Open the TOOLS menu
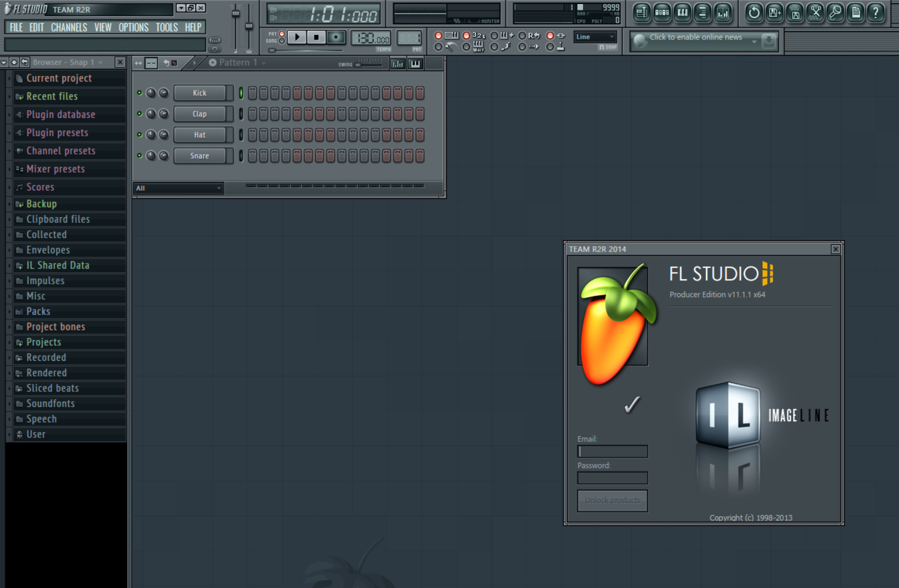The image size is (899, 588). [167, 27]
